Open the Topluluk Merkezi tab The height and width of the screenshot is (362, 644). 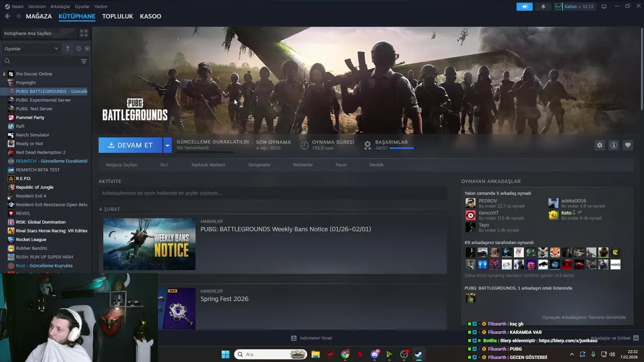[x=208, y=165]
